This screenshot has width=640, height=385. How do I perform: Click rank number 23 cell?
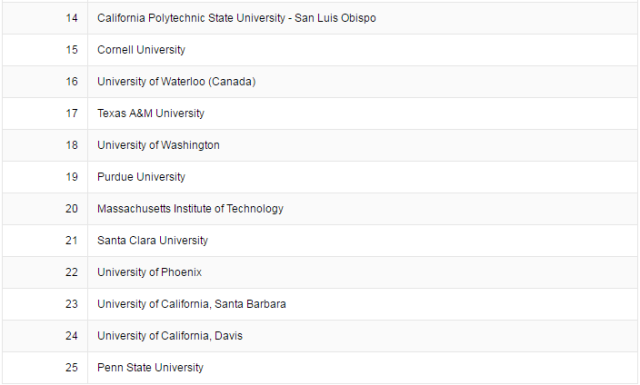(x=45, y=305)
